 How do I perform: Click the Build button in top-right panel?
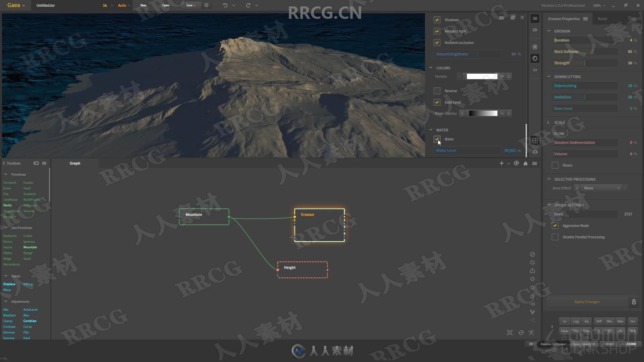click(x=602, y=18)
